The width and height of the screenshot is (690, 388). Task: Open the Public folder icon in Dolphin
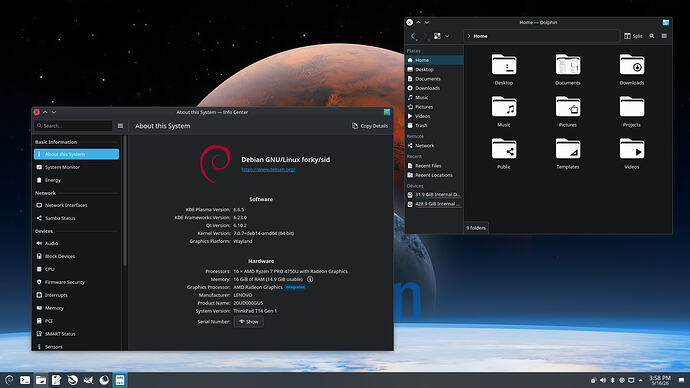[x=504, y=149]
